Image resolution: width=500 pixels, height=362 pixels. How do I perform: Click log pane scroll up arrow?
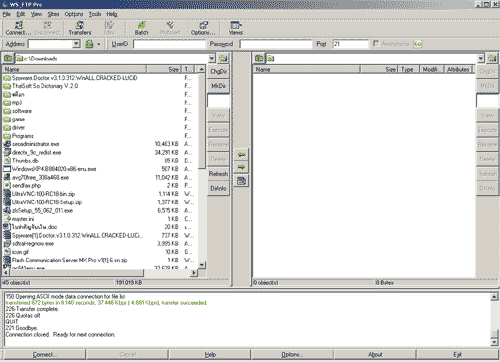tap(494, 296)
